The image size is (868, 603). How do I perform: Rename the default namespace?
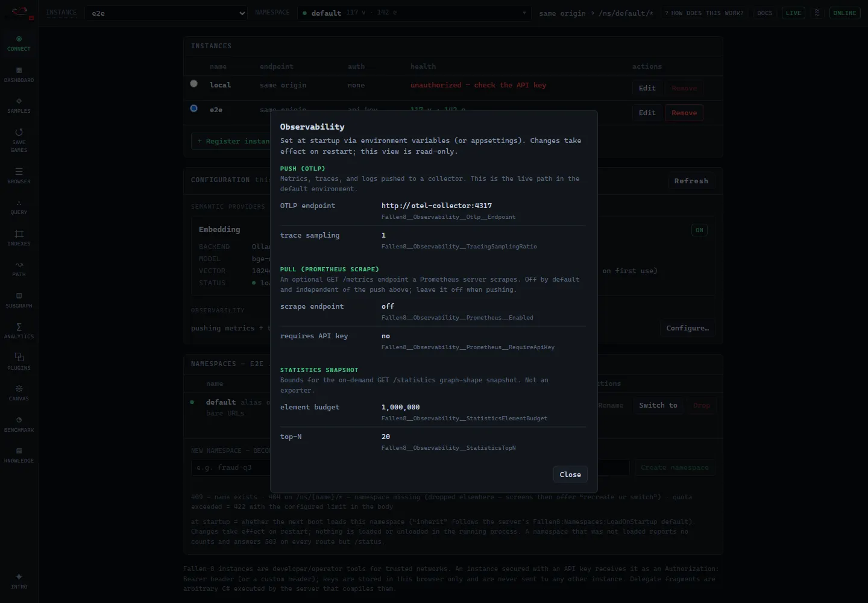[x=611, y=405]
